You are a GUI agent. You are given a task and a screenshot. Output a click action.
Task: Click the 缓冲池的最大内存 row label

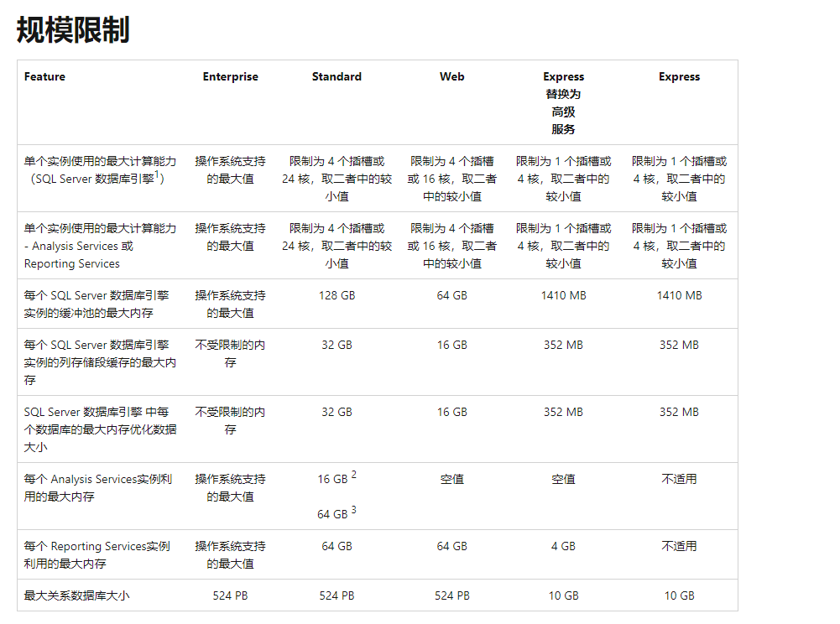click(97, 304)
